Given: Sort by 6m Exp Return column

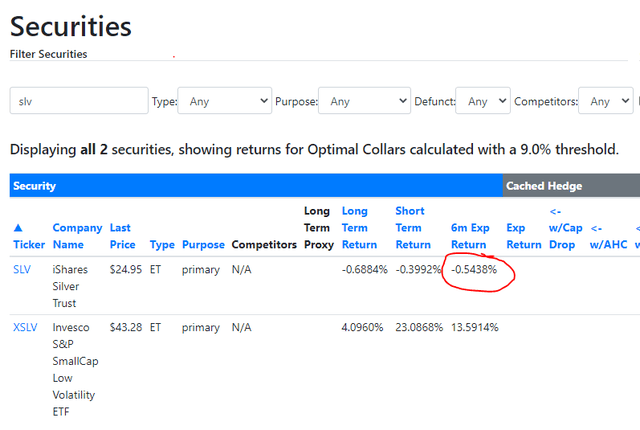Looking at the screenshot, I should pos(469,236).
